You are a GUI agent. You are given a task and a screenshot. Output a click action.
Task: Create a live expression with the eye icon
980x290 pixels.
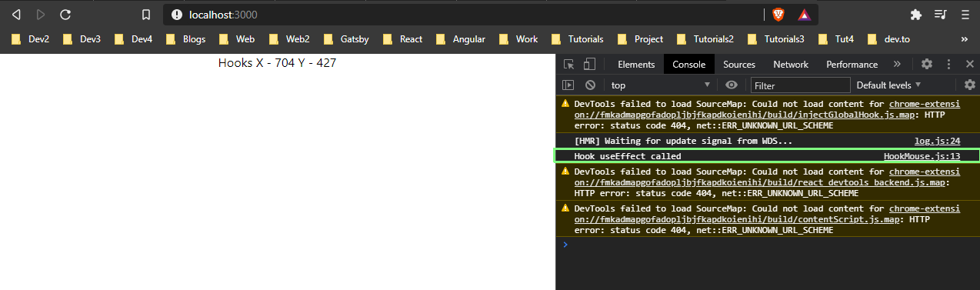732,85
